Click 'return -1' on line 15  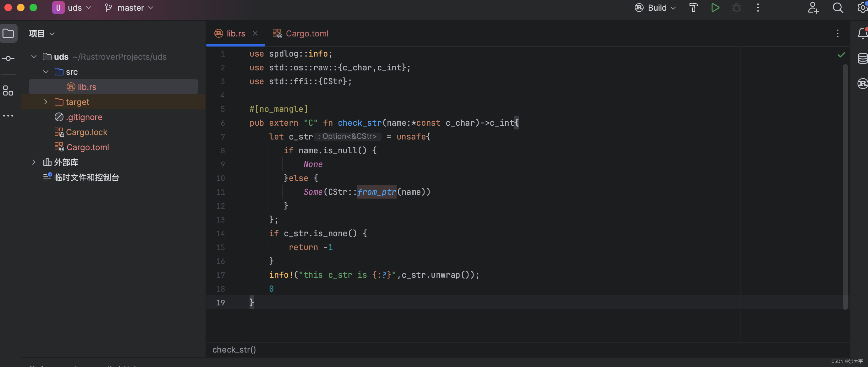coord(311,247)
